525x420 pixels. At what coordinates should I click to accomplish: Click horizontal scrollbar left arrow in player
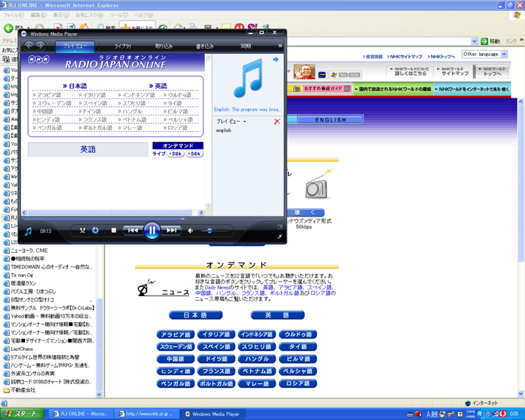click(x=24, y=213)
